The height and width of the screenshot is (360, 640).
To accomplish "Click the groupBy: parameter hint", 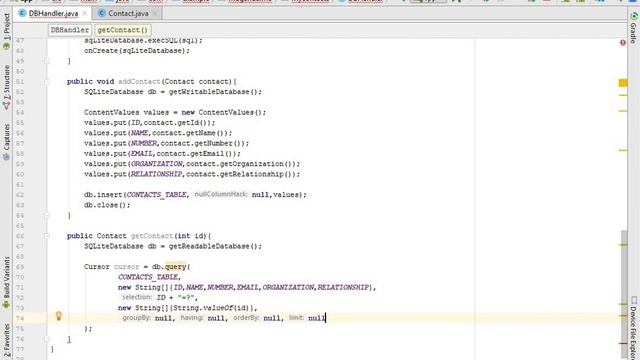I will click(x=136, y=318).
